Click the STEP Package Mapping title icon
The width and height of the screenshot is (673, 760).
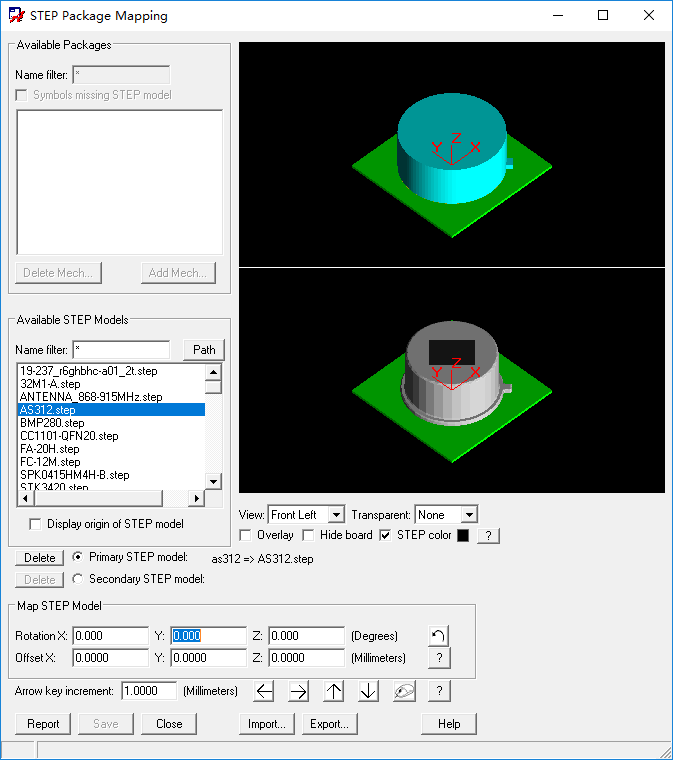click(16, 16)
